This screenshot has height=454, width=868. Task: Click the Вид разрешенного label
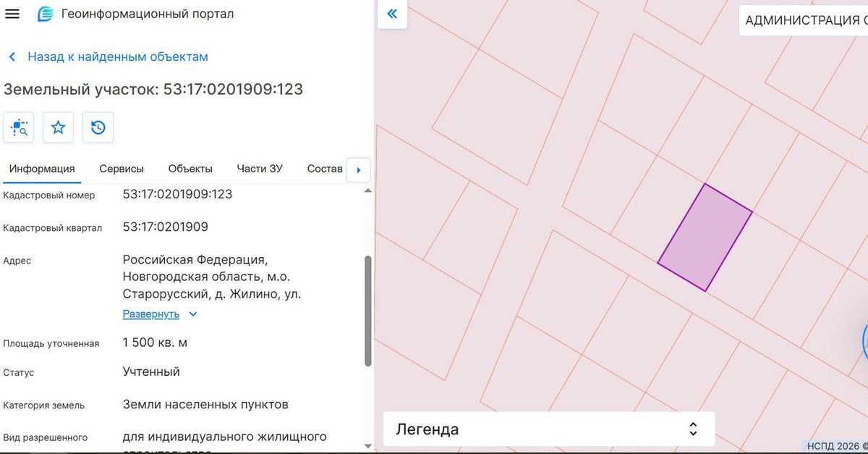pos(46,438)
